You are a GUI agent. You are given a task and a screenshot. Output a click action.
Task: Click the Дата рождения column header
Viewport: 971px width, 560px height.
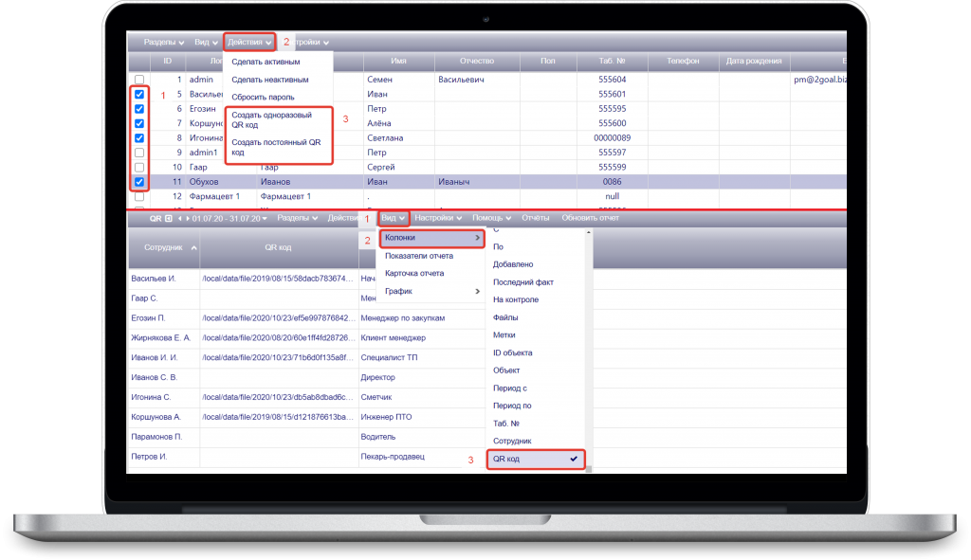[754, 62]
